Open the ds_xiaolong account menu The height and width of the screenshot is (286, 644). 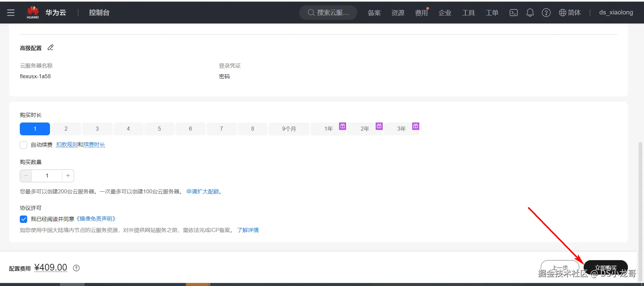(616, 12)
